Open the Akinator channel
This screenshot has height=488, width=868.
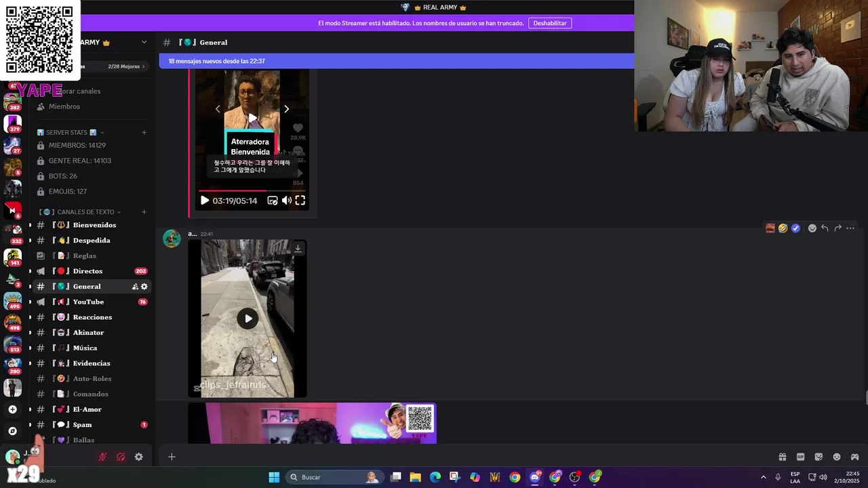click(x=92, y=333)
